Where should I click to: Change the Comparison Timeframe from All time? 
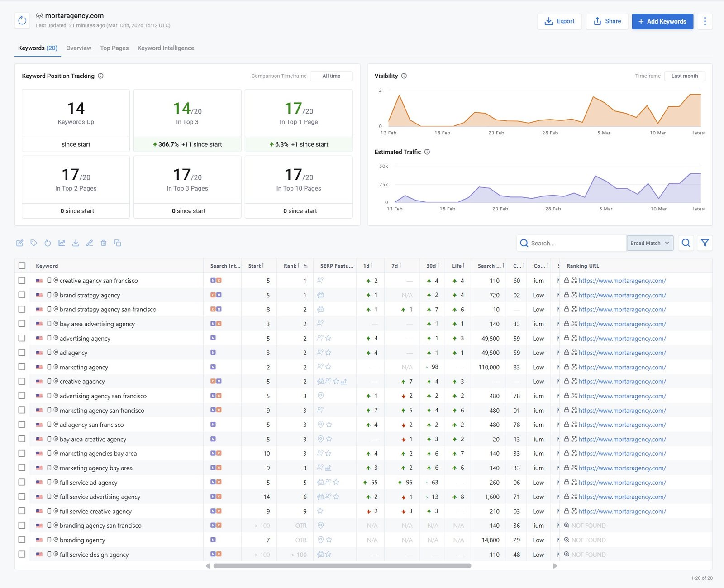pos(331,76)
